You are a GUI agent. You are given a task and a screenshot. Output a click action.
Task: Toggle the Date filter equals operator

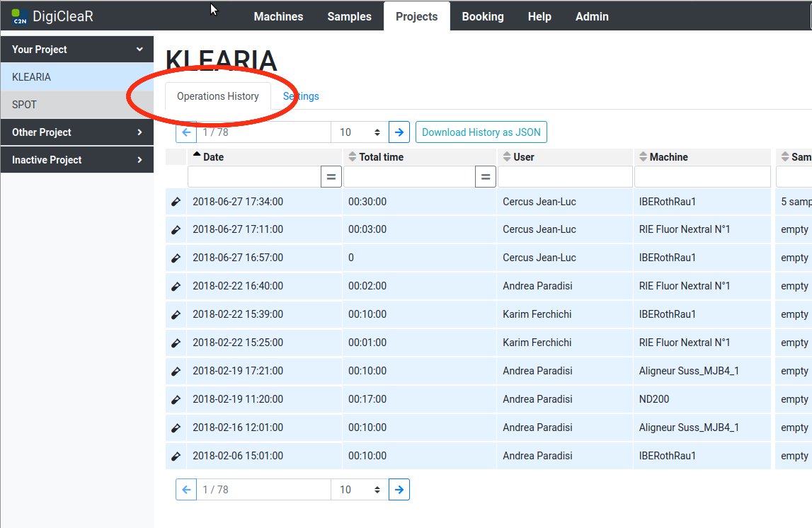[331, 177]
